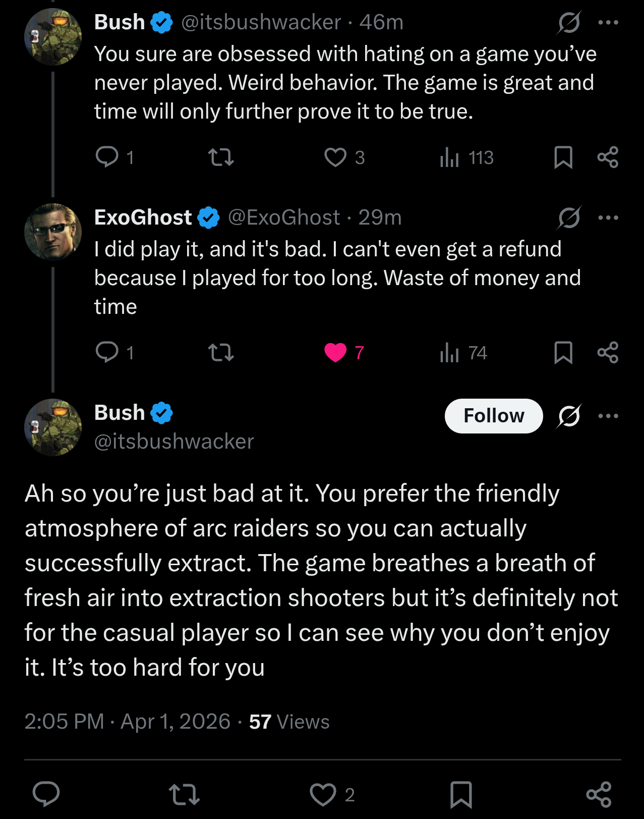
Task: Repost Bush's tweet about hating on a game
Action: pyautogui.click(x=221, y=157)
